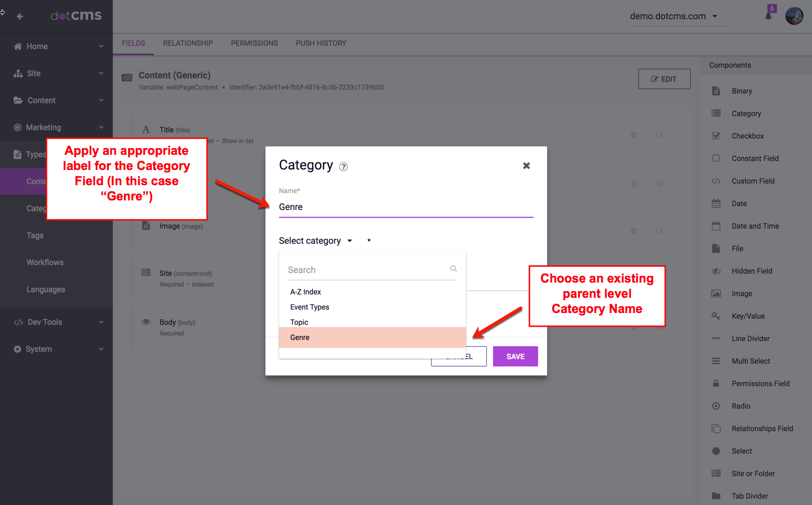
Task: Choose the Radio component
Action: click(x=740, y=406)
